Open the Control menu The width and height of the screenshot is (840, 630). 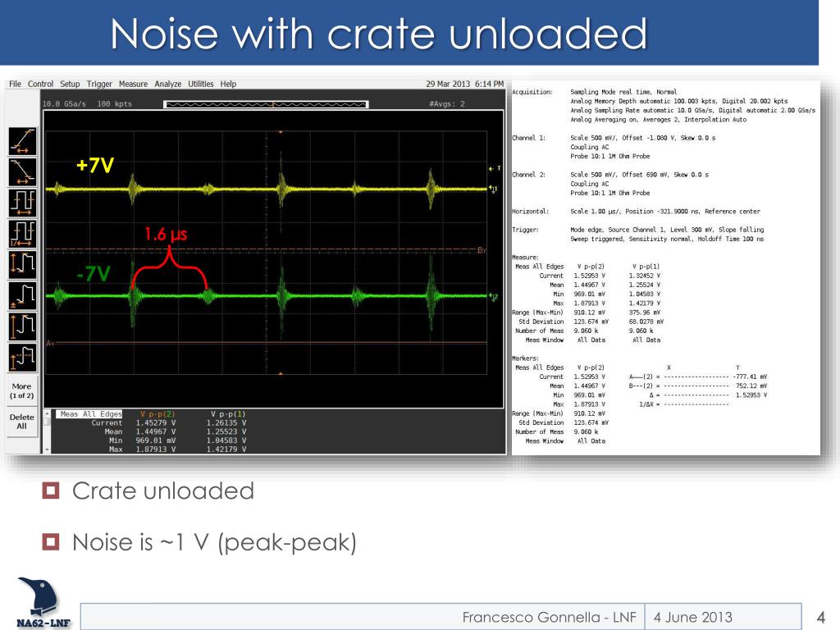tap(40, 84)
